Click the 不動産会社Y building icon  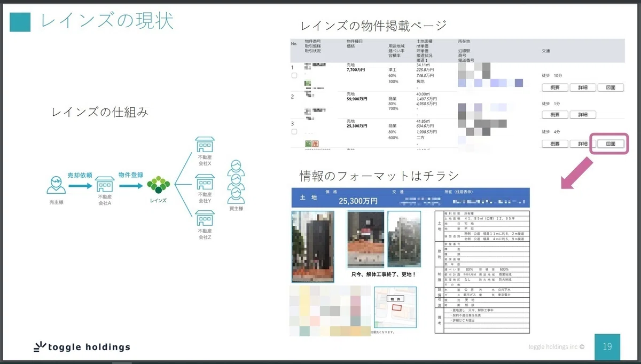pos(205,182)
